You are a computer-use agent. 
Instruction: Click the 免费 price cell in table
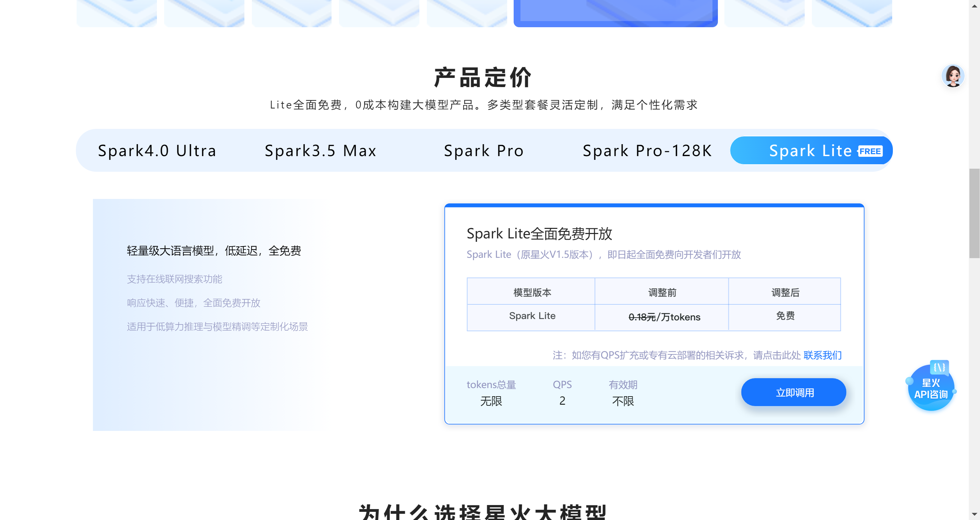pos(785,316)
